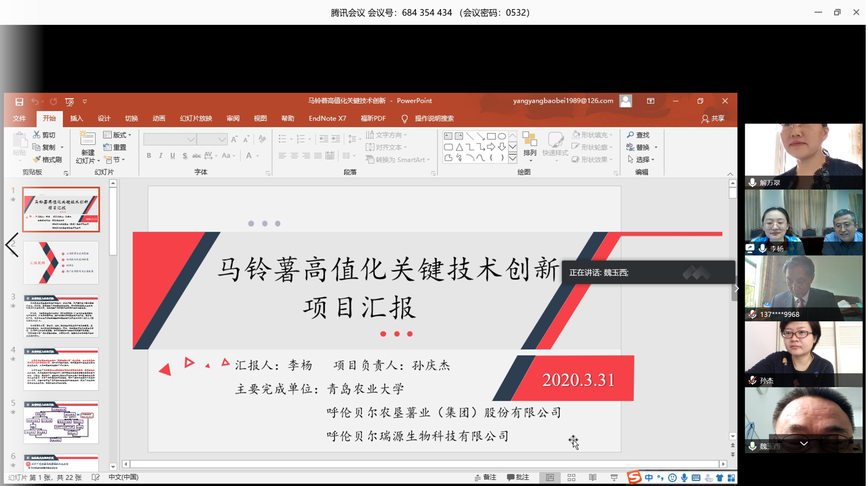This screenshot has height=486, width=868.
Task: Switch to the Slide Show tab
Action: point(196,119)
